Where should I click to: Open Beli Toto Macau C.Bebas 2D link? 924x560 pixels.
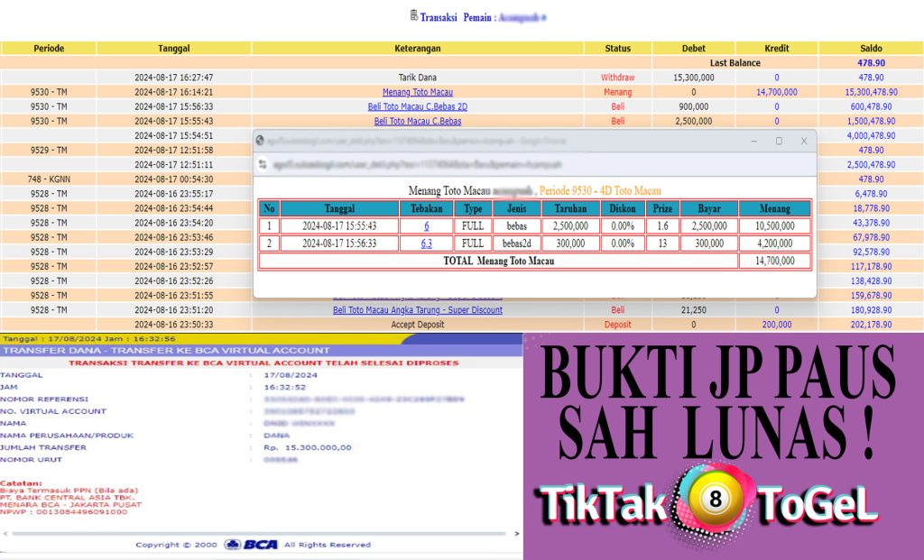click(x=417, y=106)
